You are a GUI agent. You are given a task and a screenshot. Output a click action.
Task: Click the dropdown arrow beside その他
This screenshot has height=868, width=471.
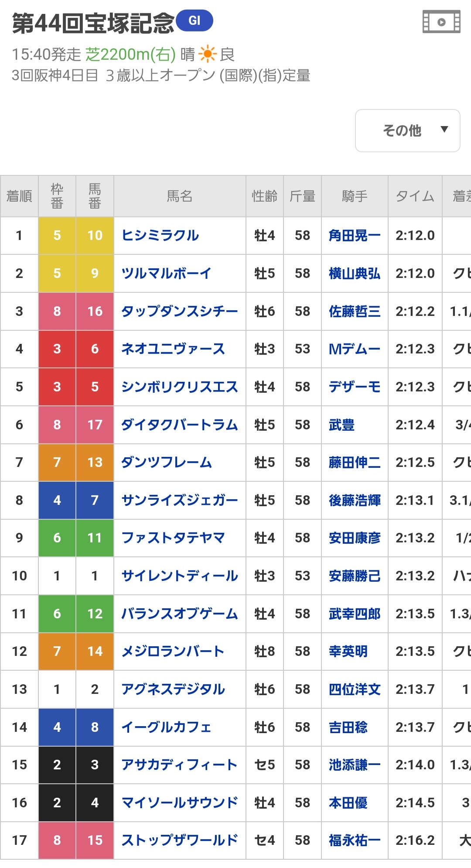444,129
